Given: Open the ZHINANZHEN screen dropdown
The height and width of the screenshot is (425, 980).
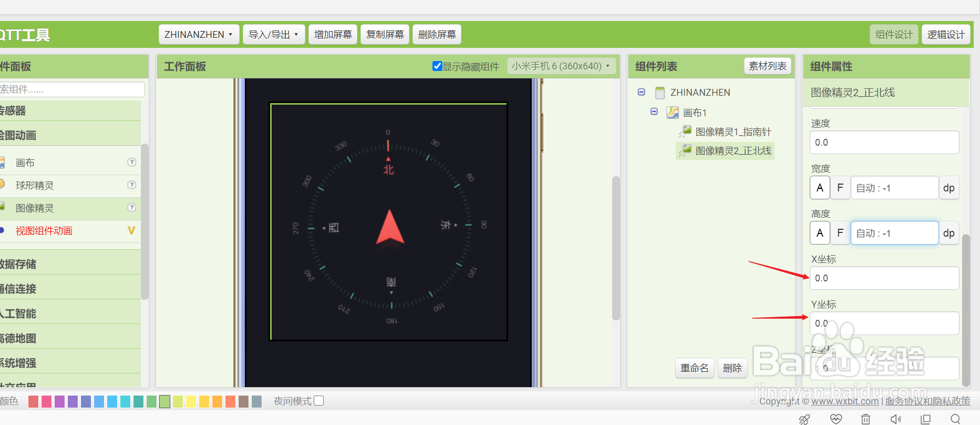Looking at the screenshot, I should click(199, 34).
